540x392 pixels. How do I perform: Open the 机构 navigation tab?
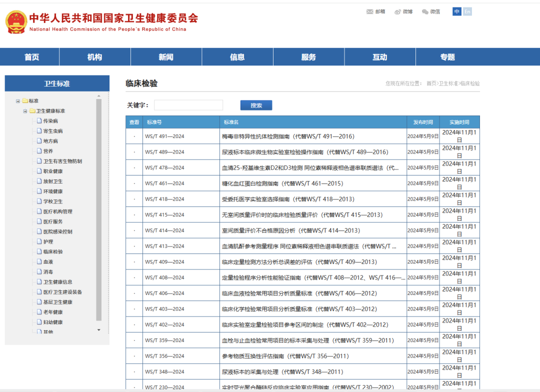coord(94,57)
